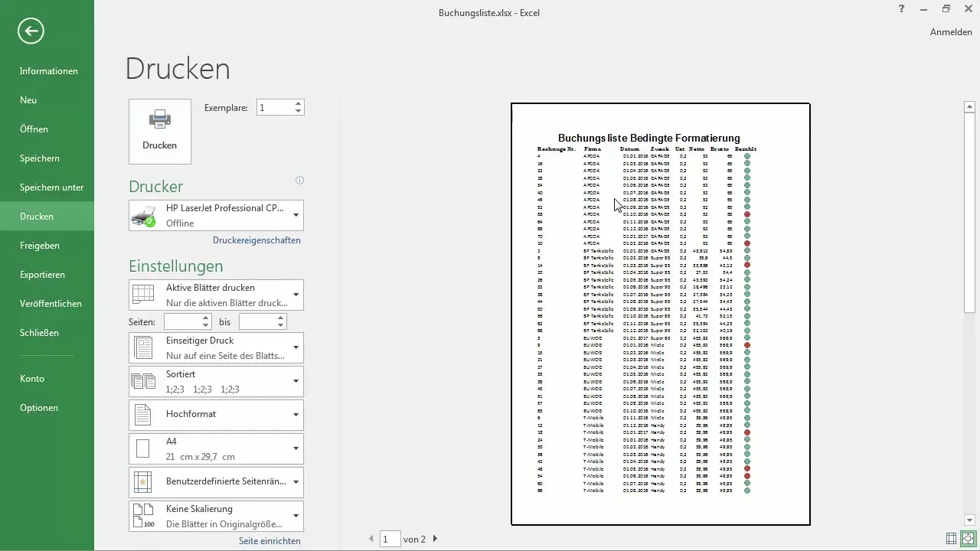Select Veröffentlichen in backstage menu
The width and height of the screenshot is (980, 551).
pyautogui.click(x=47, y=304)
